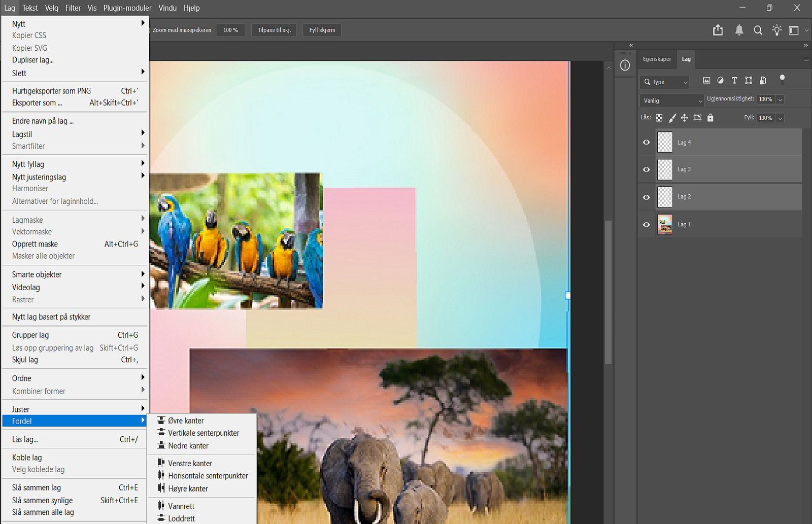Click the Fyll skjerm button
812x524 pixels.
pyautogui.click(x=322, y=30)
